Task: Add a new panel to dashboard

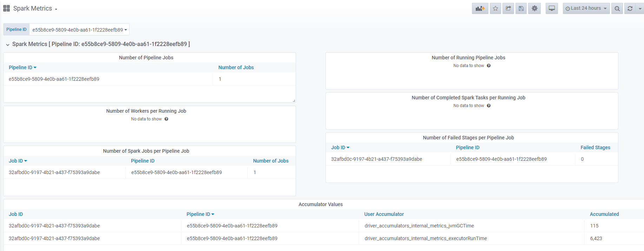Action: (480, 8)
